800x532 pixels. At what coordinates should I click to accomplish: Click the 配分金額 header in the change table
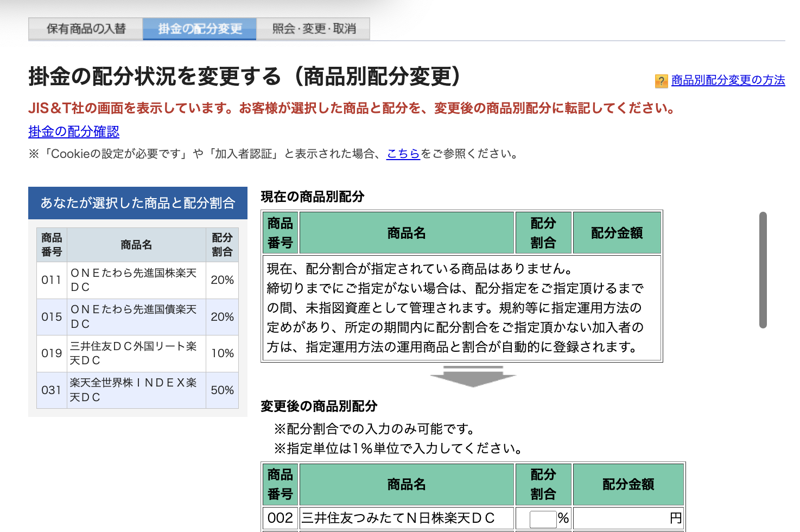(x=628, y=484)
